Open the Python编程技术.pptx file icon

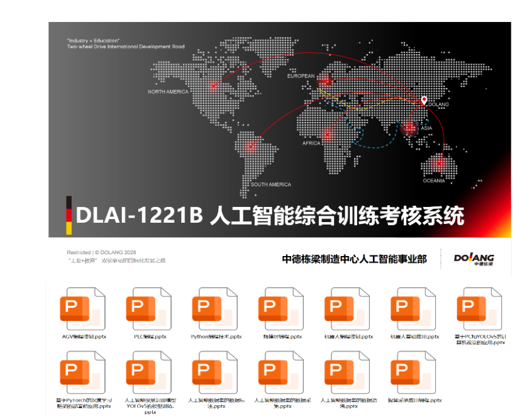pos(215,309)
